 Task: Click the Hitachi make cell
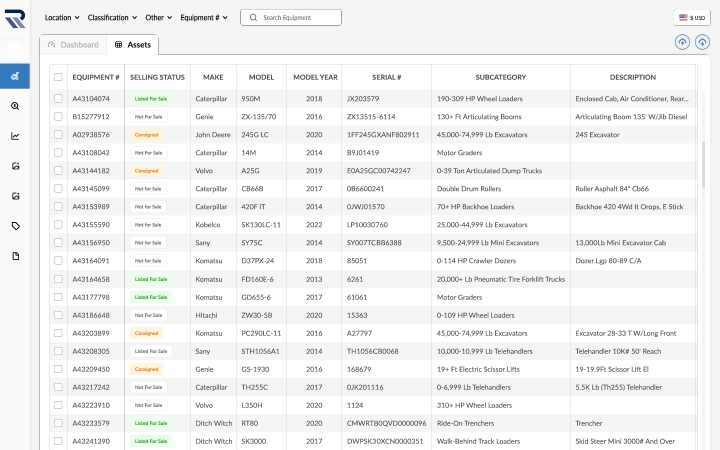coord(206,315)
